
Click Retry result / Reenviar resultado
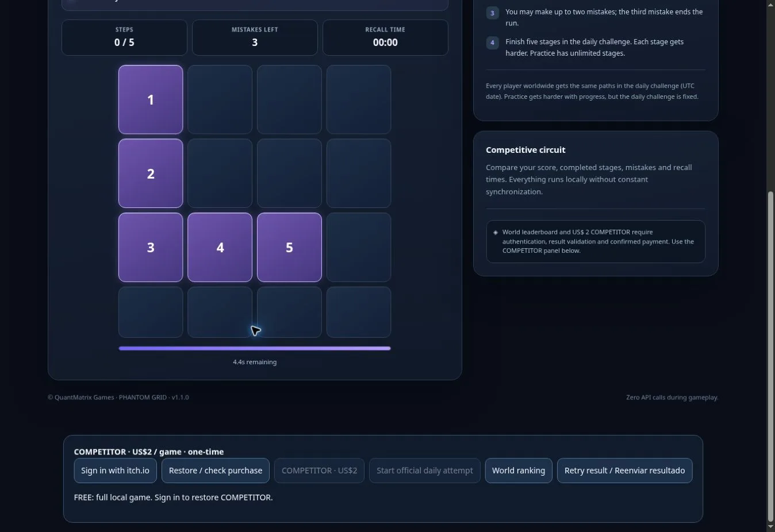tap(624, 471)
